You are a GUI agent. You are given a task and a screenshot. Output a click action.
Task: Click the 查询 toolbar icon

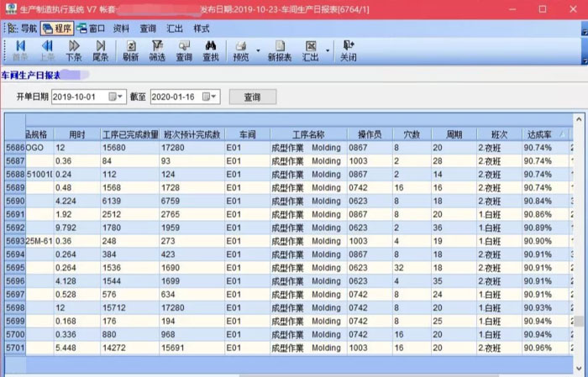point(184,50)
